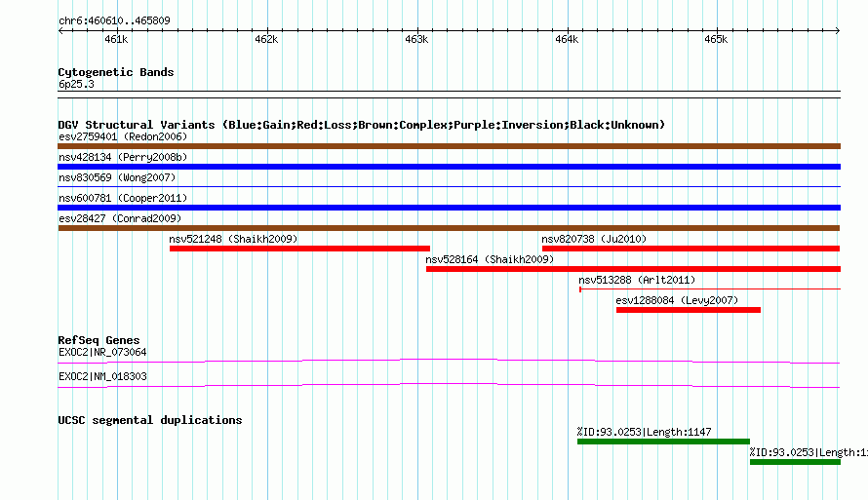Click the DGV Structural Variants track heading

[x=362, y=125]
